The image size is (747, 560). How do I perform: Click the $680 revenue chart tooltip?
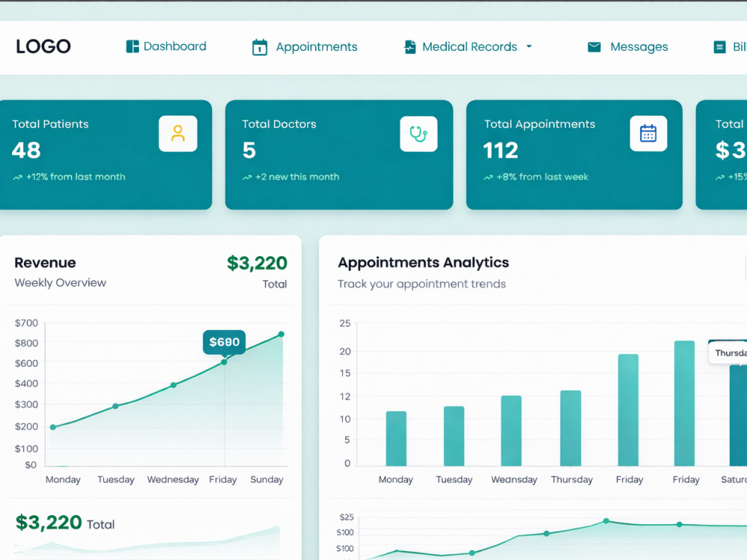[x=224, y=342]
